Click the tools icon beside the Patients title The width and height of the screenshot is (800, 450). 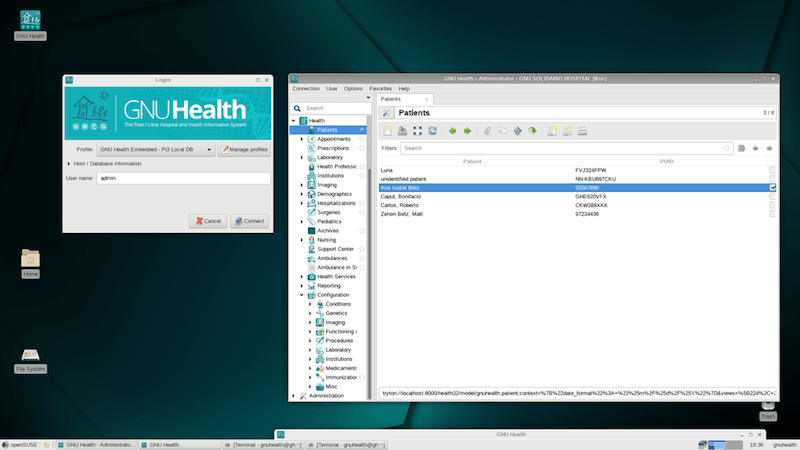click(386, 113)
